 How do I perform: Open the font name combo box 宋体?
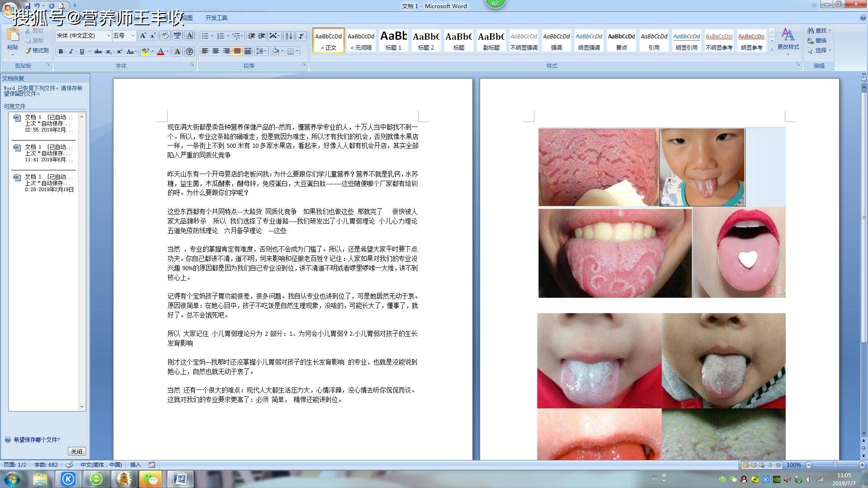tap(83, 36)
